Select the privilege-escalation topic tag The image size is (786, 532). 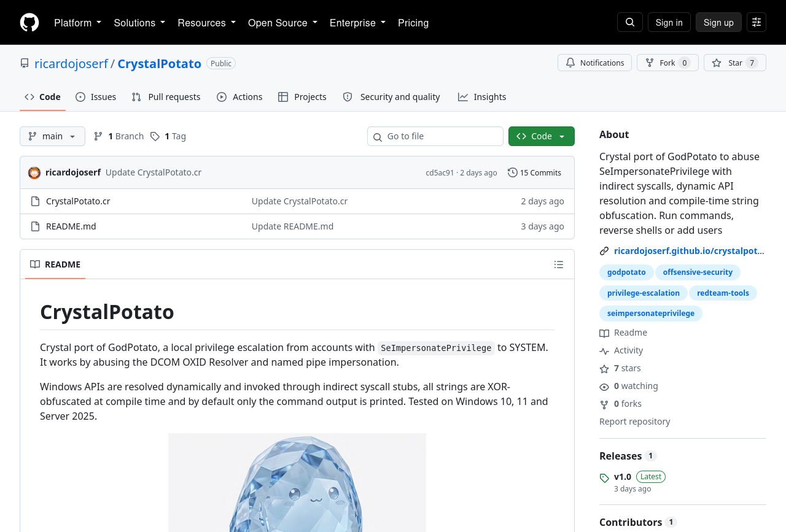click(x=644, y=293)
